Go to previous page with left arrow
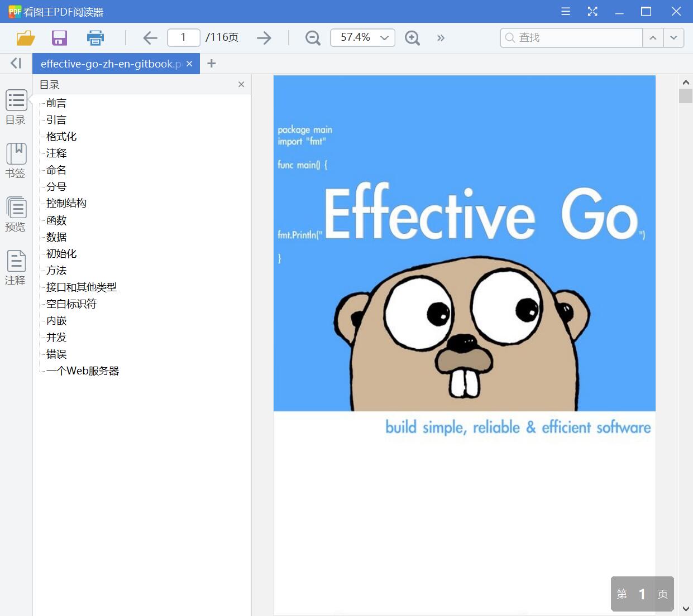 point(150,38)
